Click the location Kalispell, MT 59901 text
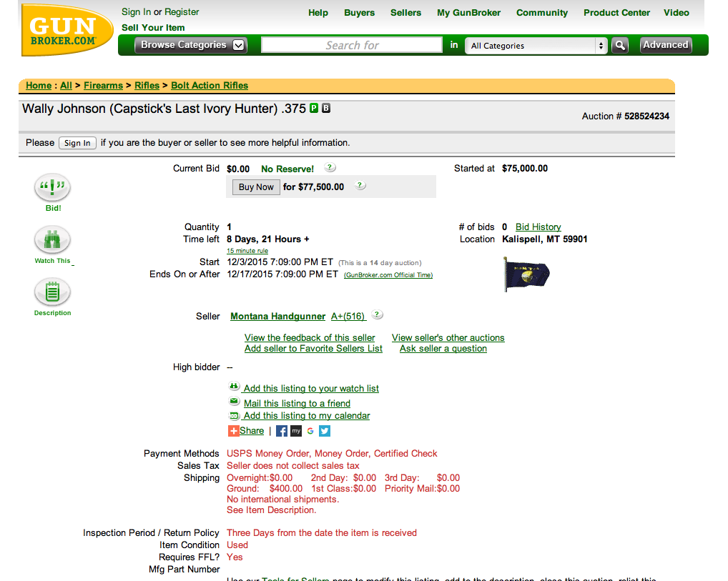This screenshot has width=728, height=581. [545, 239]
